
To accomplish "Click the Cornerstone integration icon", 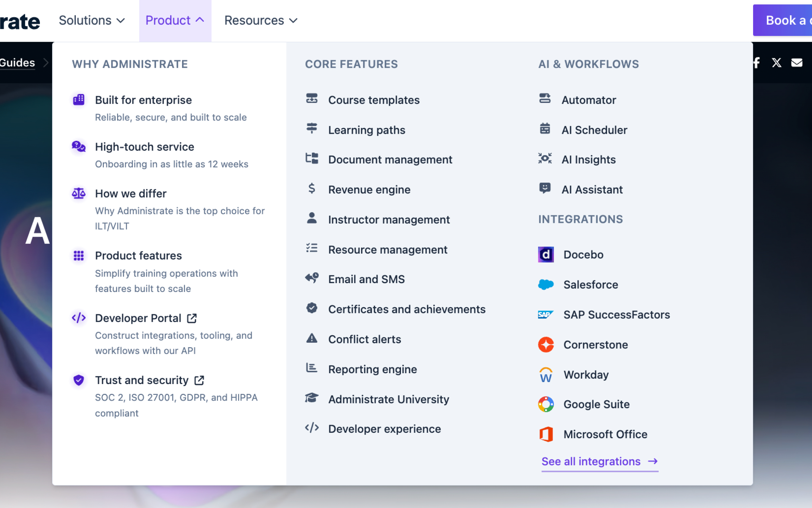I will 546,345.
